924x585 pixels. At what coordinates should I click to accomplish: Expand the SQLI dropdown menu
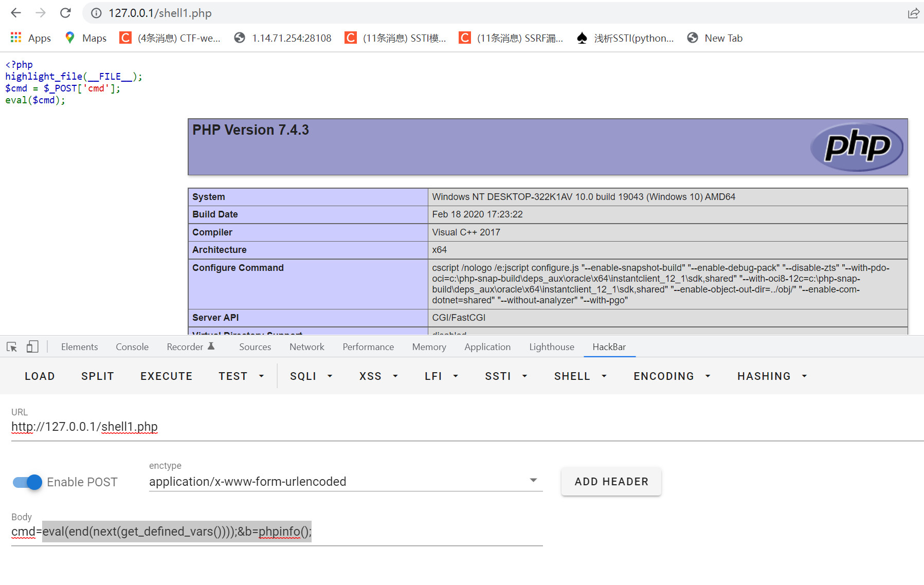311,376
